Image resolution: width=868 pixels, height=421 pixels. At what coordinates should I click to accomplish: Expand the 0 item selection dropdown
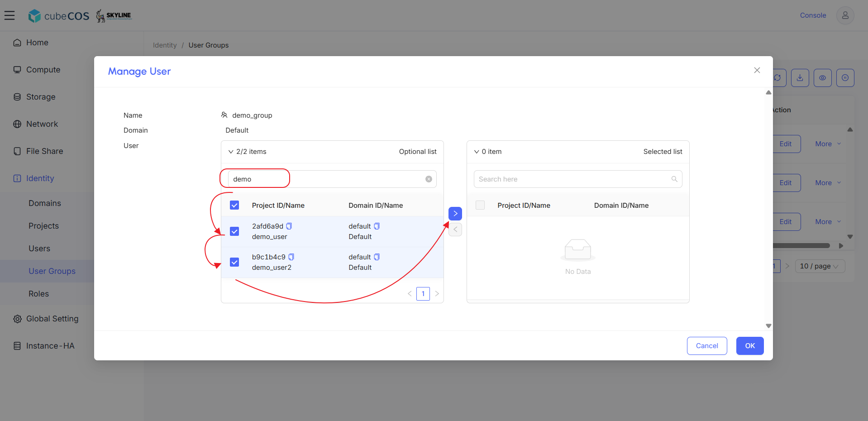pos(477,152)
